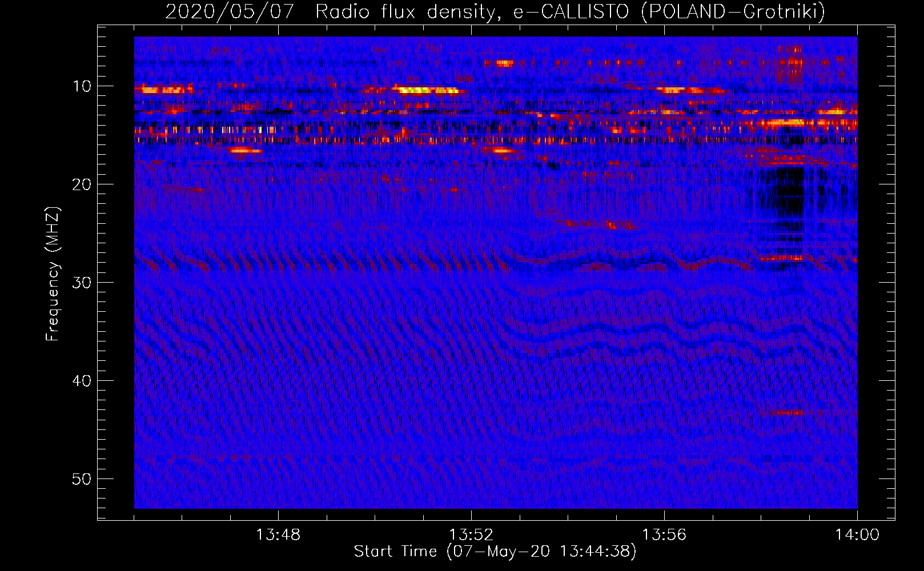
Task: Click the 20 MHz frequency tick label
Action: (82, 184)
